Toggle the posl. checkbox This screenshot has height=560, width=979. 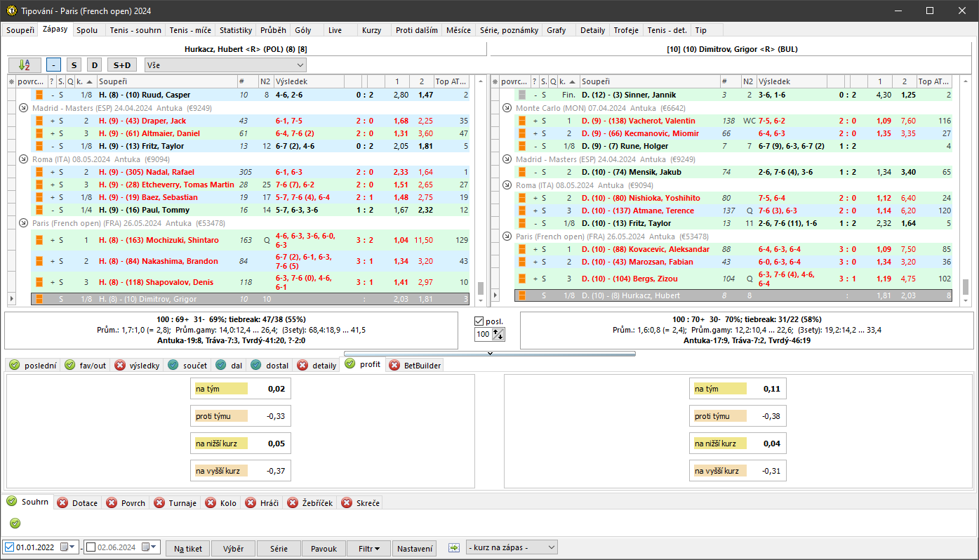point(479,321)
